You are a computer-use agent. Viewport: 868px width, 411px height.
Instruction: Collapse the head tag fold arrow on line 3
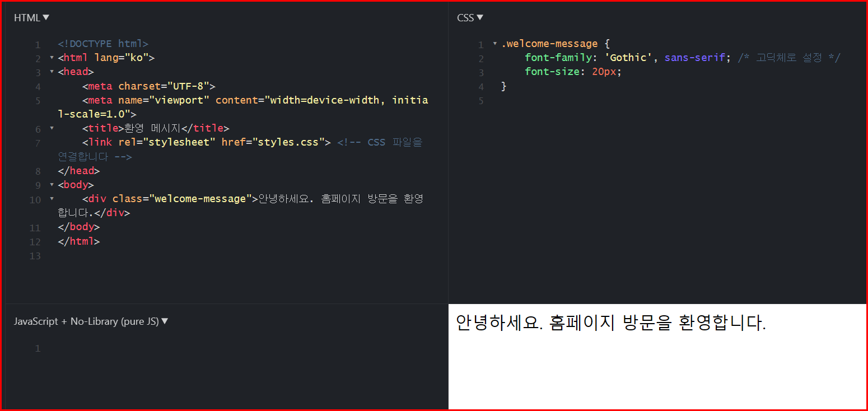pos(52,72)
